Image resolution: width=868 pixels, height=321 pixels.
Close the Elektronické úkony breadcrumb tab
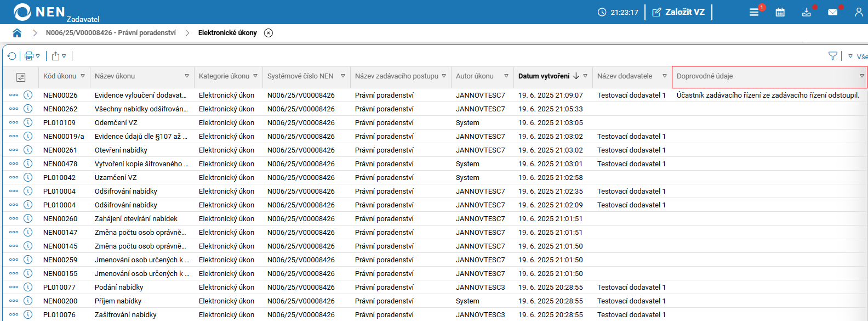pos(269,33)
